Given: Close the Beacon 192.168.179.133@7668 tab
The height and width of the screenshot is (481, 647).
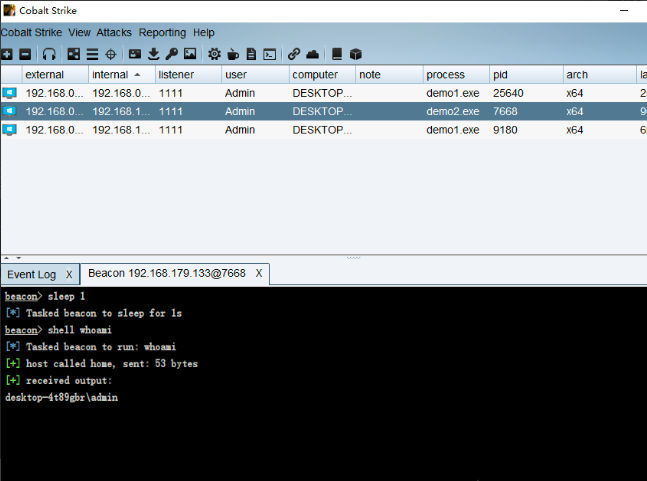Looking at the screenshot, I should coord(259,274).
